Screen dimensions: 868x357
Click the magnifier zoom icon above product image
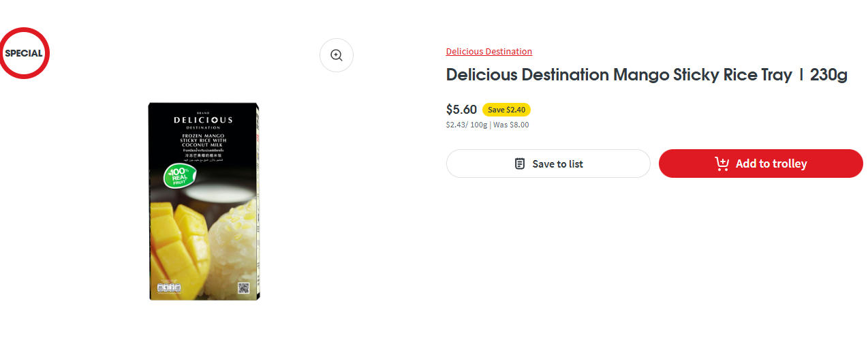pos(336,55)
